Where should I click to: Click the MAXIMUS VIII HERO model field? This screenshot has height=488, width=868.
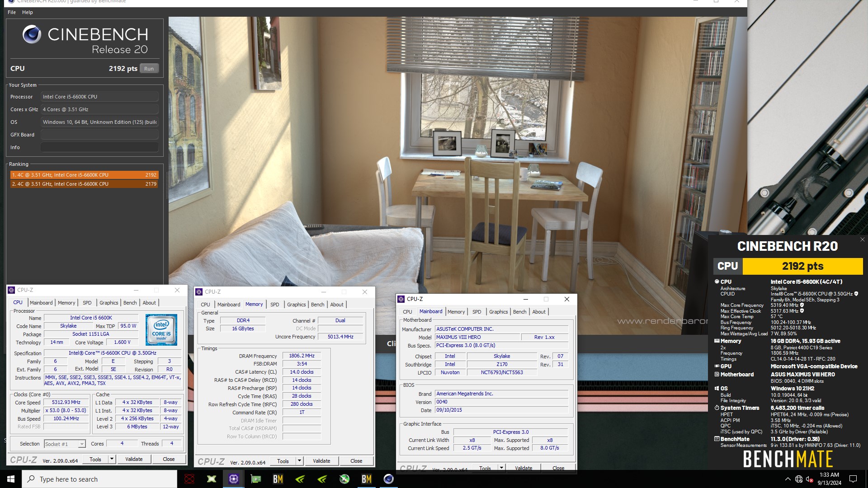coord(477,337)
